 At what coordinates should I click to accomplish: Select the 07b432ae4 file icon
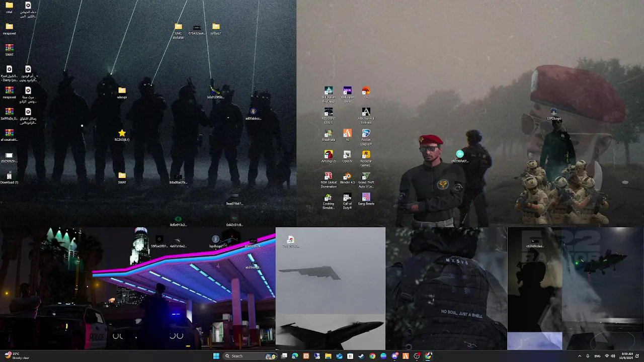point(197,29)
